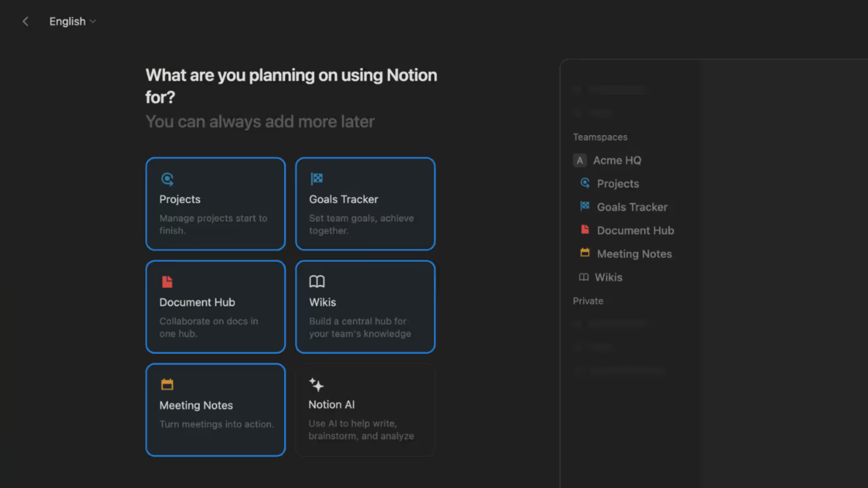Viewport: 868px width, 488px height.
Task: Click the Acme HQ avatar in sidebar preview
Action: pyautogui.click(x=579, y=161)
